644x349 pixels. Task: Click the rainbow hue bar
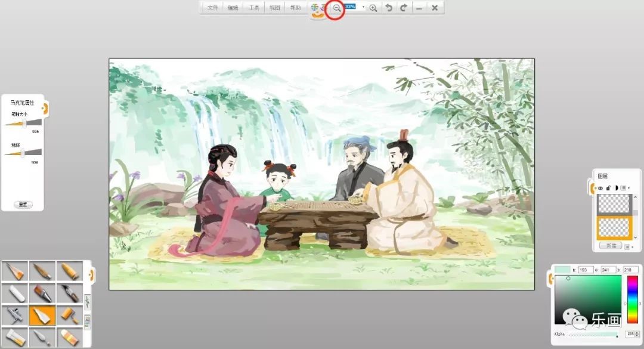(632, 299)
